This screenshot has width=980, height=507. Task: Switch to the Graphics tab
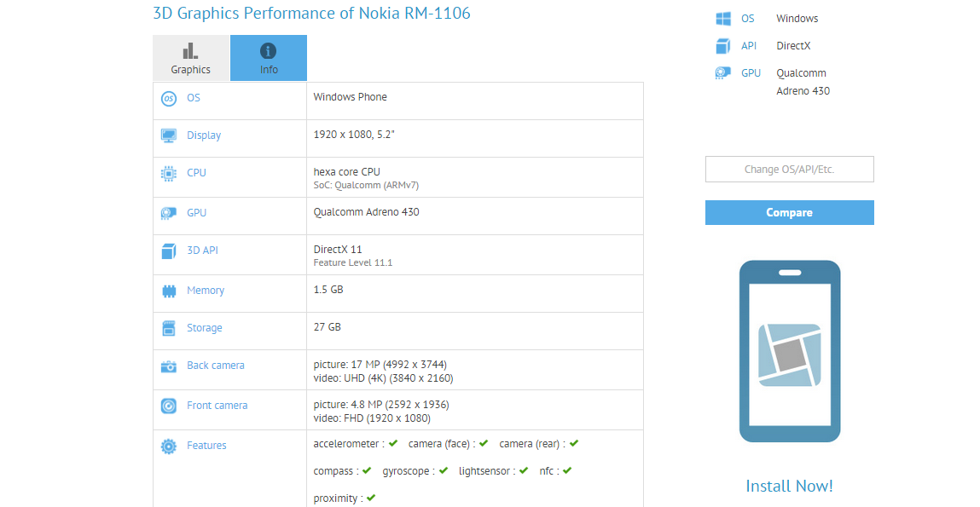pos(191,58)
